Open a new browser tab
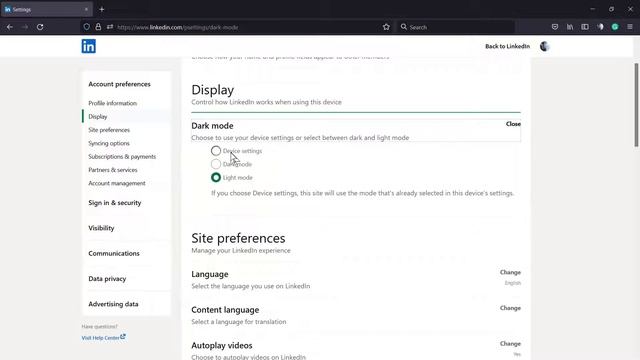 102,9
